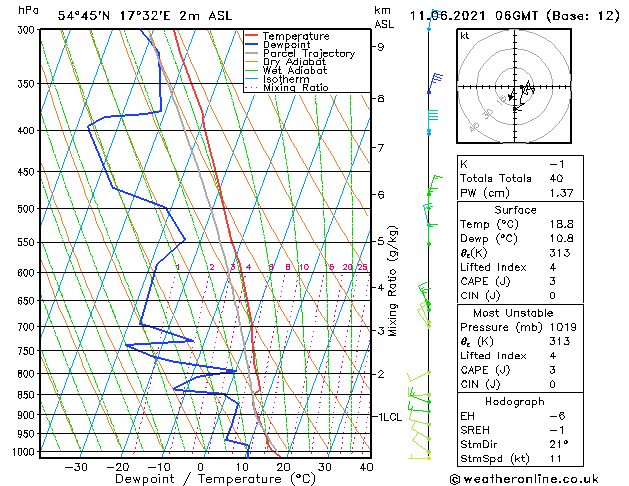629x486 pixels.
Task: Click the CAPE value under Surface
Action: tap(552, 281)
